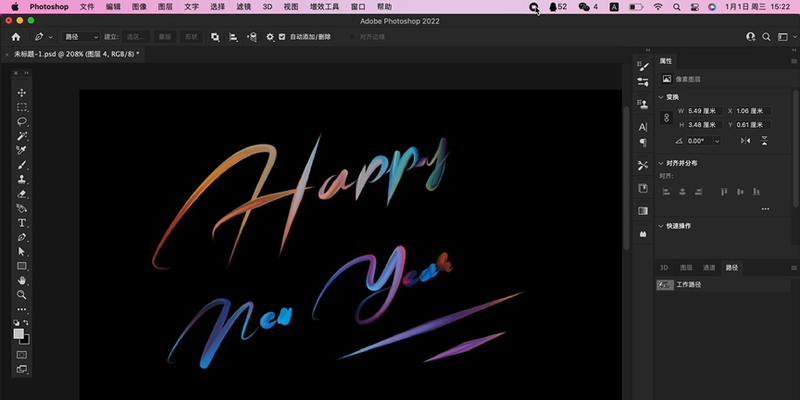This screenshot has height=400, width=800.
Task: Click the flip vertical icon
Action: 764,141
